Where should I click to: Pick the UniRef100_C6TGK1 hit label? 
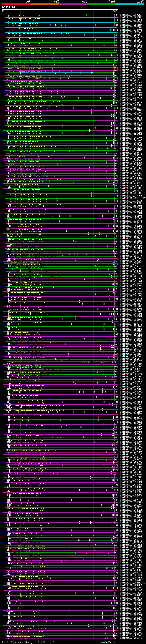click(131, 565)
